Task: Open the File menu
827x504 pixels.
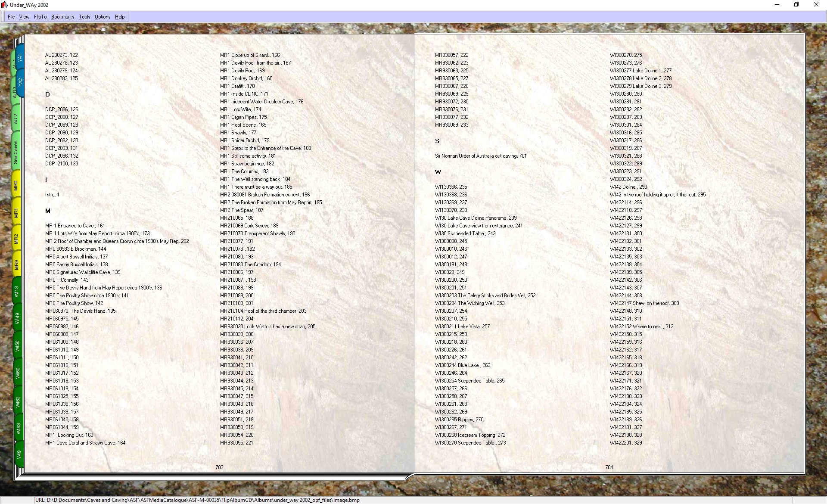Action: [x=11, y=17]
